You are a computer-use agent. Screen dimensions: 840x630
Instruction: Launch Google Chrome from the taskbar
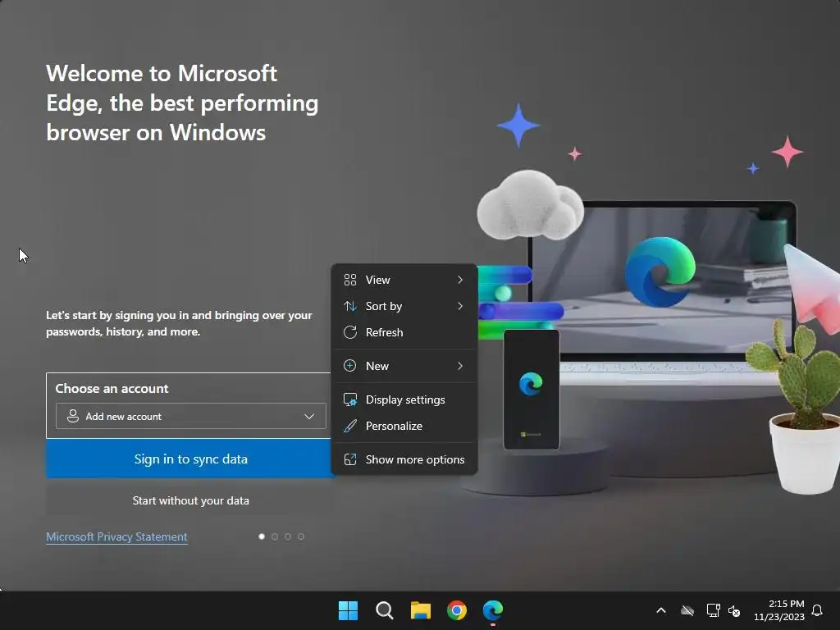(457, 610)
